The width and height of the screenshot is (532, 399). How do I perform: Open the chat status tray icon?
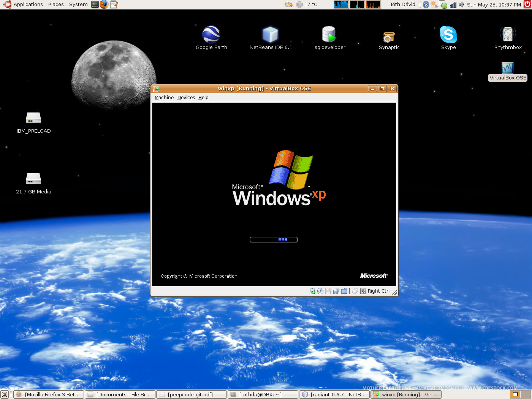click(x=443, y=5)
